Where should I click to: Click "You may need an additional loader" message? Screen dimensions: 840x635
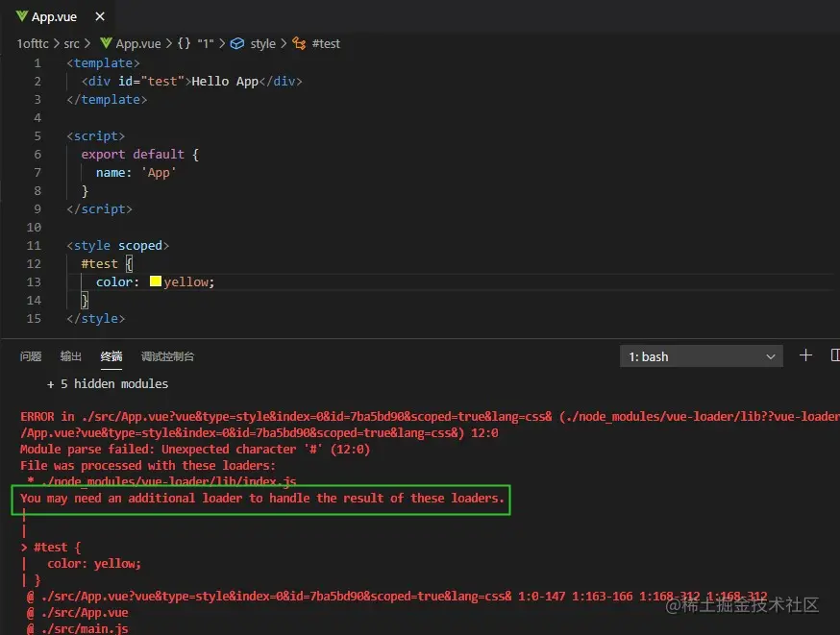click(262, 498)
